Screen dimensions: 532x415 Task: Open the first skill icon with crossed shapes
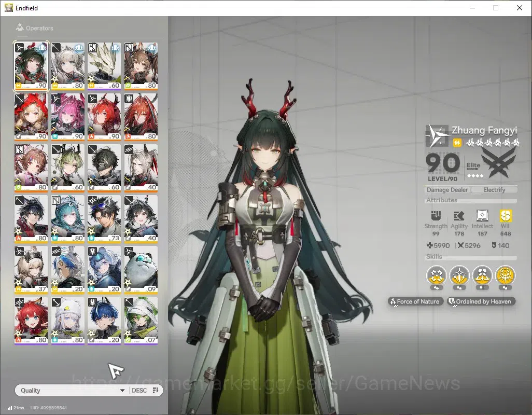[x=436, y=275]
